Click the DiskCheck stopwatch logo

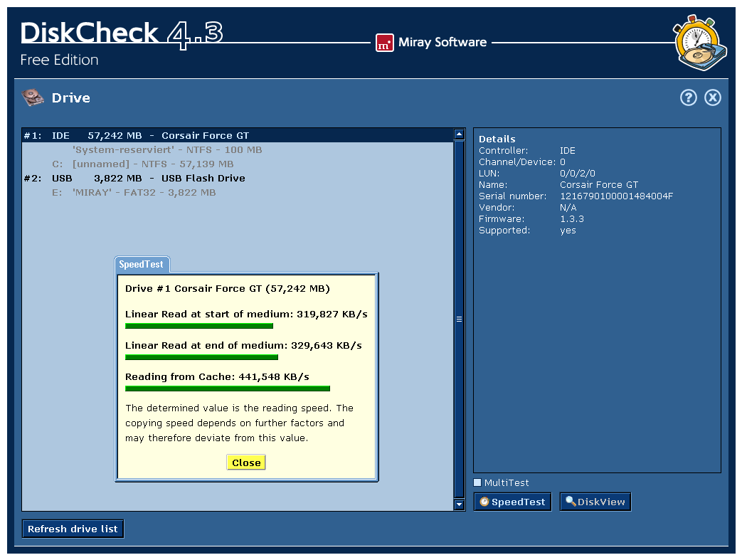pos(700,43)
